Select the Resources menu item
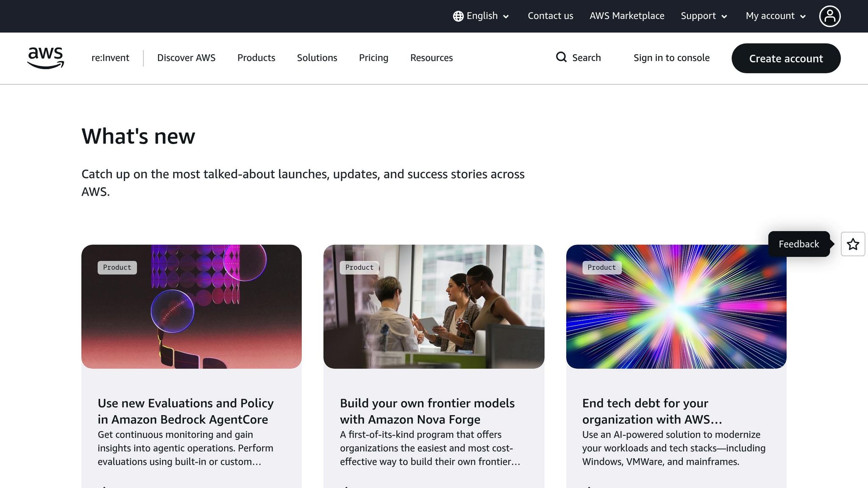 pos(431,58)
